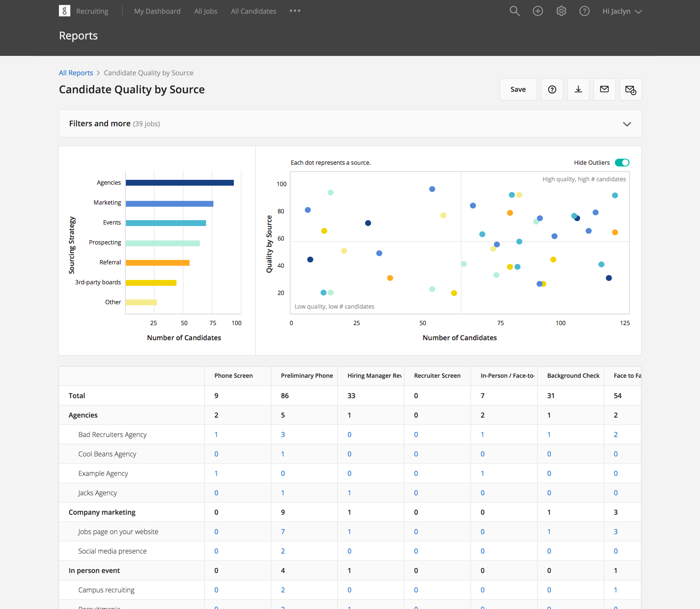Open the Hi Jaclyn user dropdown

(x=622, y=11)
